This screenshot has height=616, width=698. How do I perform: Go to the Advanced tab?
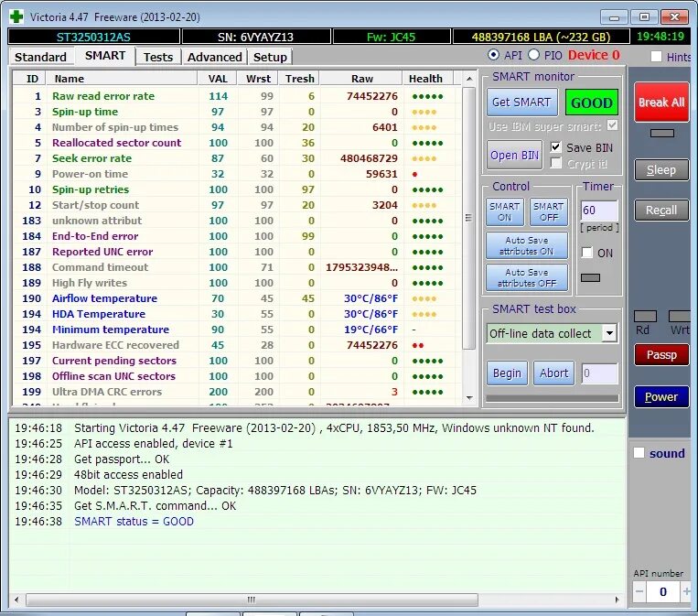[x=214, y=57]
